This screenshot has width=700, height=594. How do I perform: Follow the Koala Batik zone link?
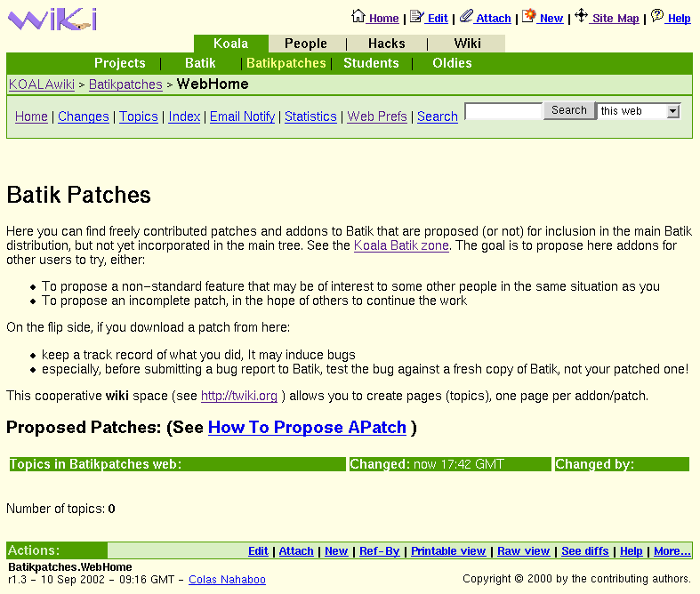401,245
